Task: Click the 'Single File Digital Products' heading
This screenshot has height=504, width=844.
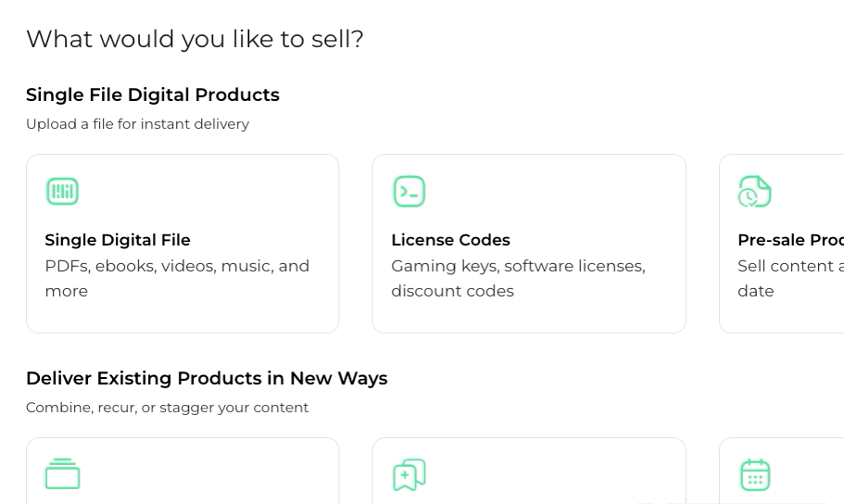Action: point(153,94)
